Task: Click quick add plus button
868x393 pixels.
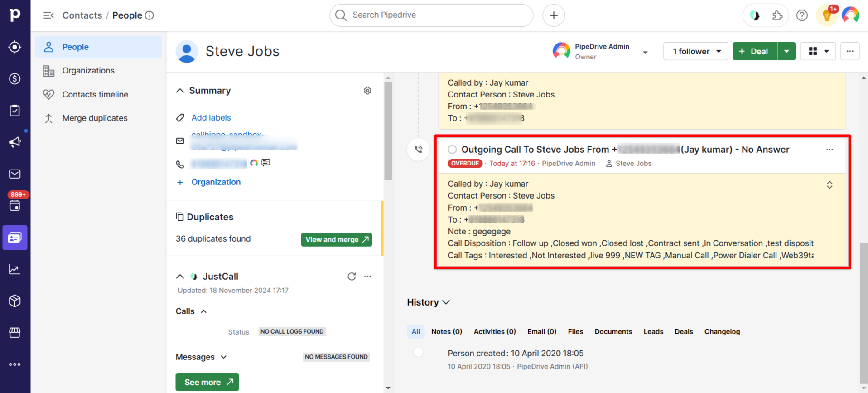Action: coord(554,15)
